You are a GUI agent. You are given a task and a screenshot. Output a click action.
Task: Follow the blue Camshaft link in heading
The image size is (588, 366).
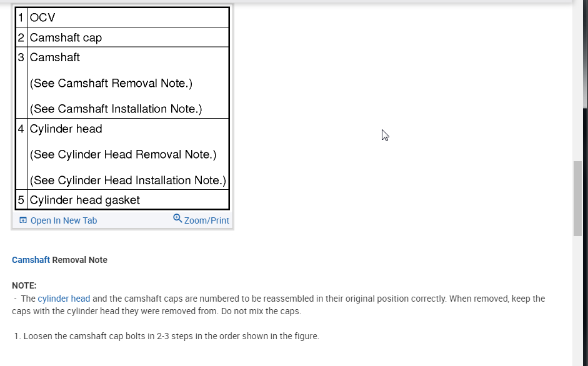pyautogui.click(x=31, y=260)
